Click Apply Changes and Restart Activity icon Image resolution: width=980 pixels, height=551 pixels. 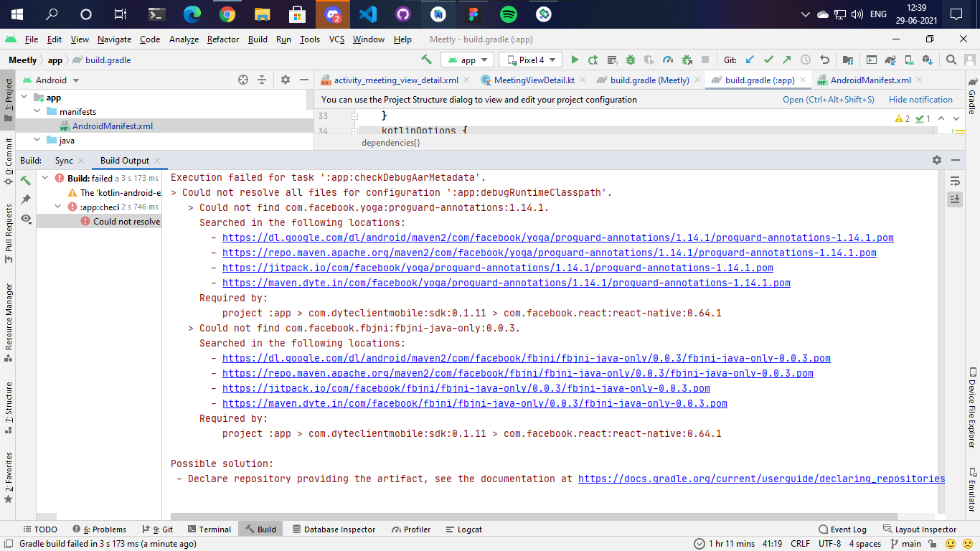[x=593, y=60]
